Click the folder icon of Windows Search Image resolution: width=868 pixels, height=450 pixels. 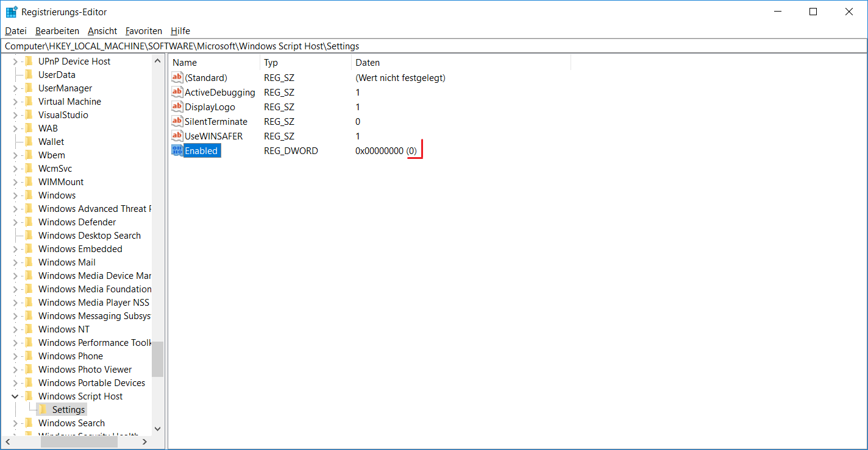[29, 423]
